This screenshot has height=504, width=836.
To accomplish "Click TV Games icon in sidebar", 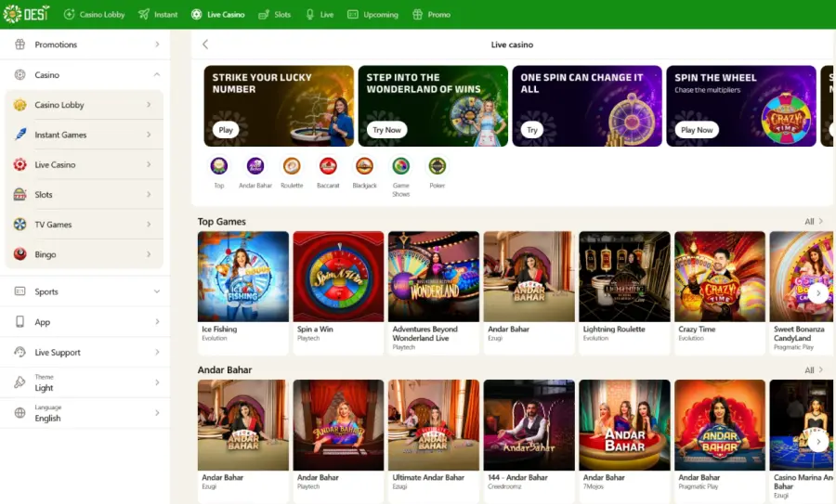I will coord(20,225).
